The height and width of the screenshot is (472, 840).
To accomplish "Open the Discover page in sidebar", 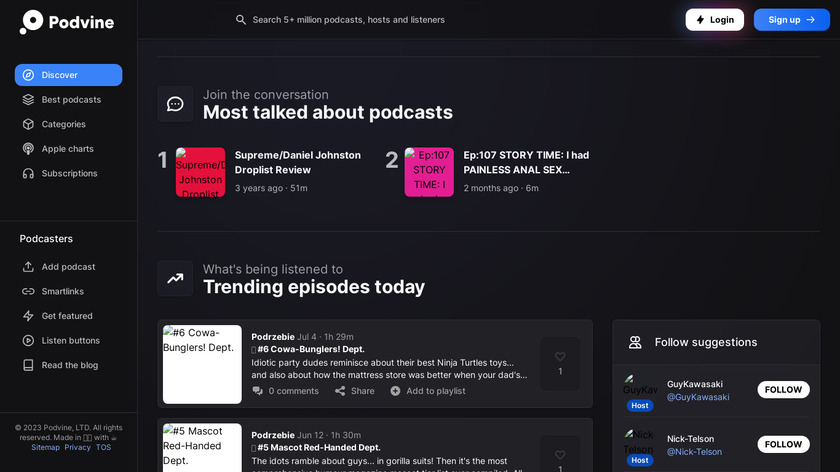I will (x=68, y=75).
